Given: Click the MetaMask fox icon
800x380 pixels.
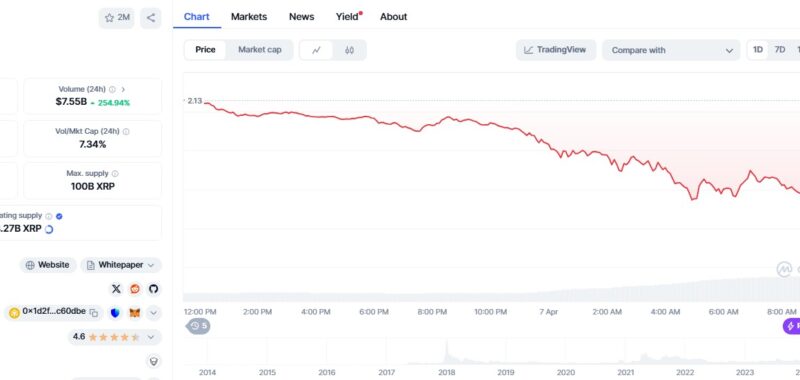Looking at the screenshot, I should (x=135, y=313).
